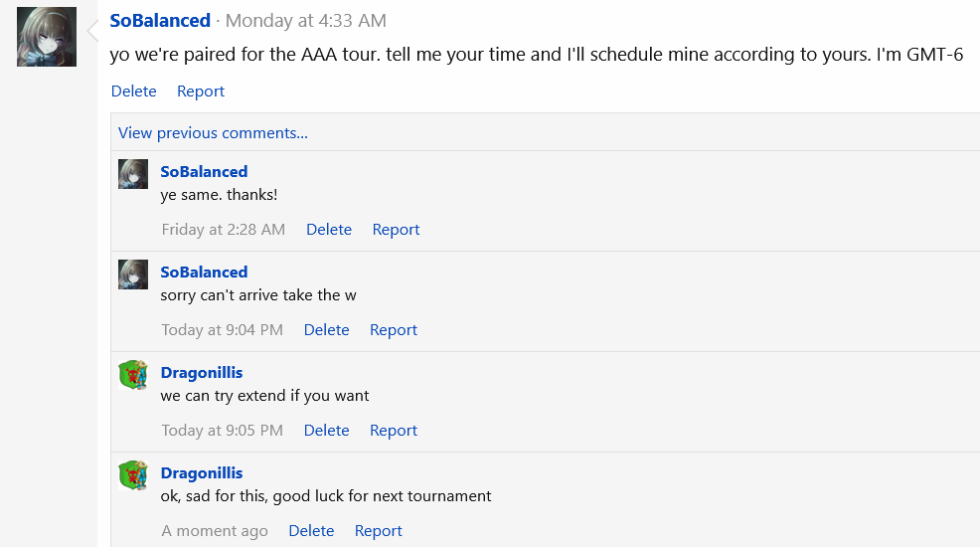Delete the 'ye same. thanks!' comment
980x547 pixels.
[329, 230]
